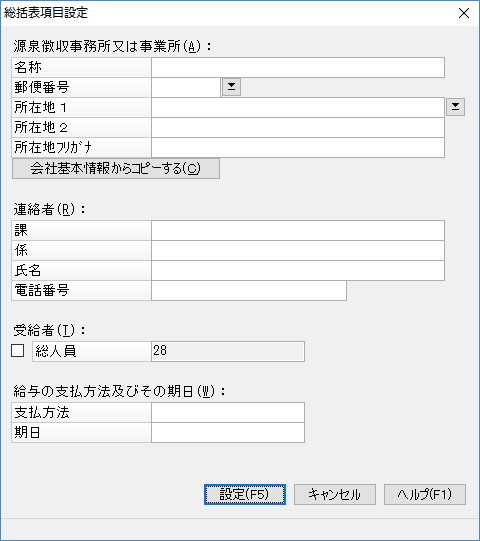480x541 pixels.
Task: Open help with ヘルプ(F1) button
Action: pyautogui.click(x=425, y=494)
